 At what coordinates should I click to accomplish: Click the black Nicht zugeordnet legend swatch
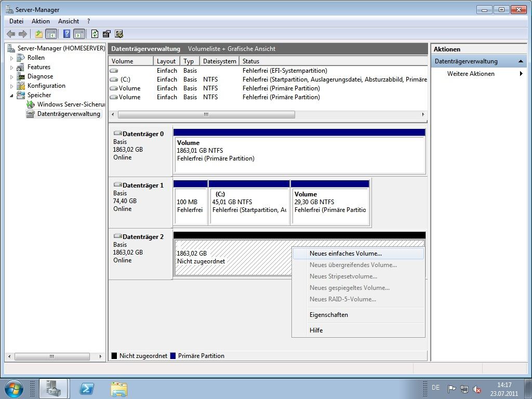pyautogui.click(x=114, y=356)
